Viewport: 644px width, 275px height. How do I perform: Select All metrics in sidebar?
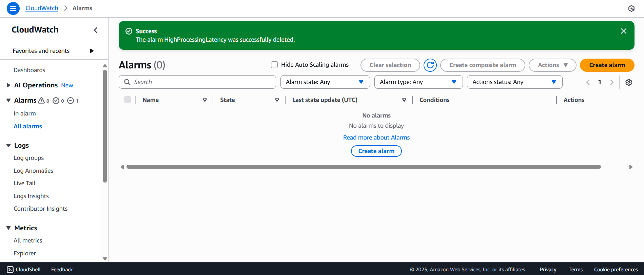tap(28, 240)
